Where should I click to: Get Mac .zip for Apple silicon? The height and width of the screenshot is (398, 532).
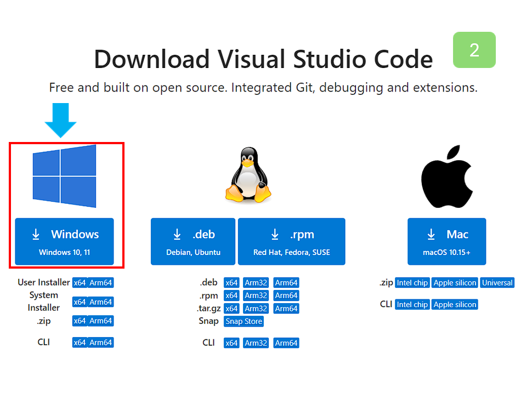(x=455, y=283)
